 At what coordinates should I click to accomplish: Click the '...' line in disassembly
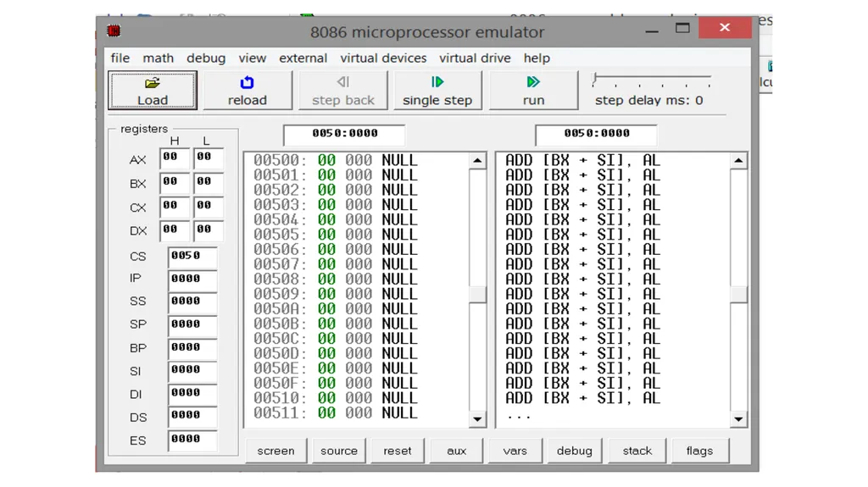click(519, 416)
